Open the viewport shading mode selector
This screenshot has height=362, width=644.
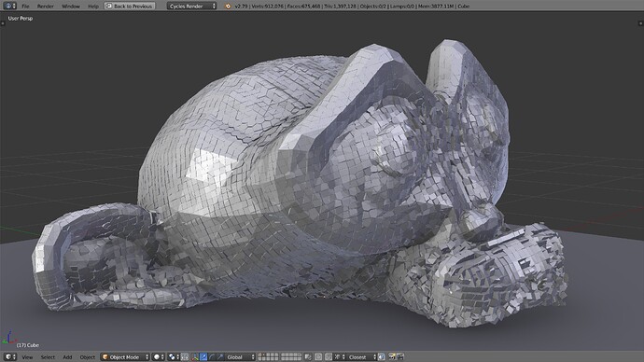(x=158, y=357)
